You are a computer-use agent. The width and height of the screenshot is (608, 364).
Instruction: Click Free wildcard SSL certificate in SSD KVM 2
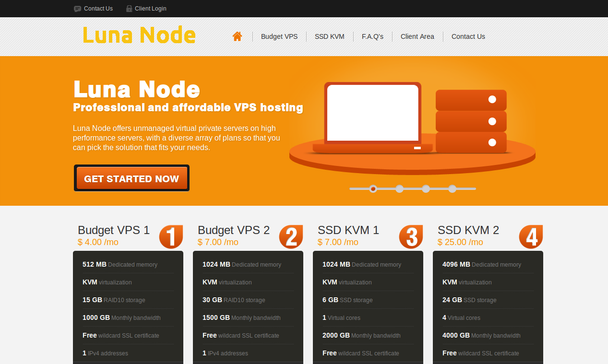488,353
